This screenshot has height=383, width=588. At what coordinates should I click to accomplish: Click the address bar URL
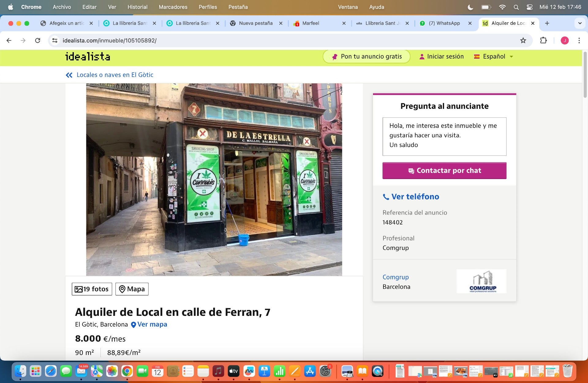click(x=110, y=40)
